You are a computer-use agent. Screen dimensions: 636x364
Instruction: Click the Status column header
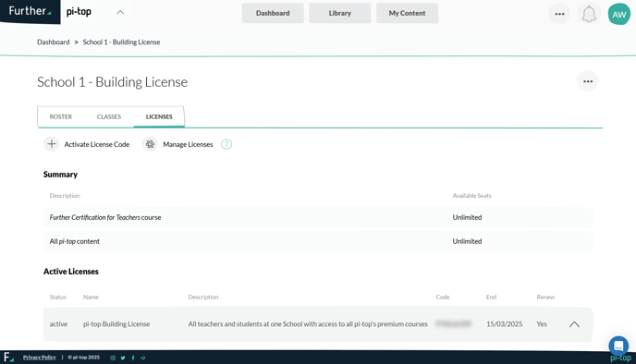57,297
